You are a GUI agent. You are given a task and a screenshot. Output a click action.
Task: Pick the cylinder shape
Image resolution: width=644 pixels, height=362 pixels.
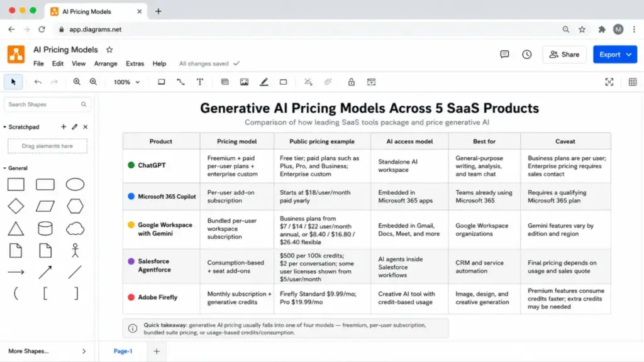pyautogui.click(x=45, y=229)
